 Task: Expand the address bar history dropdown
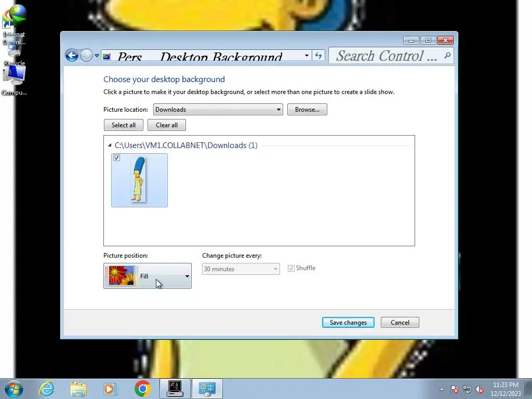(x=307, y=56)
